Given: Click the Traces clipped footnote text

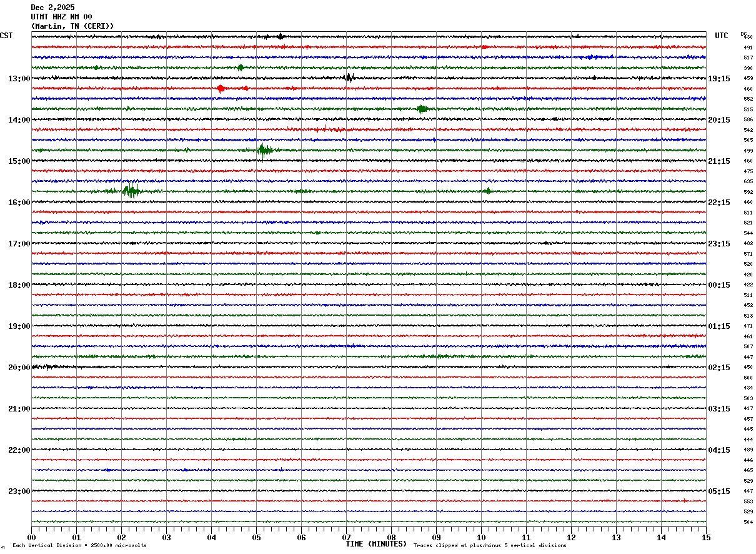Looking at the screenshot, I should pyautogui.click(x=490, y=546).
